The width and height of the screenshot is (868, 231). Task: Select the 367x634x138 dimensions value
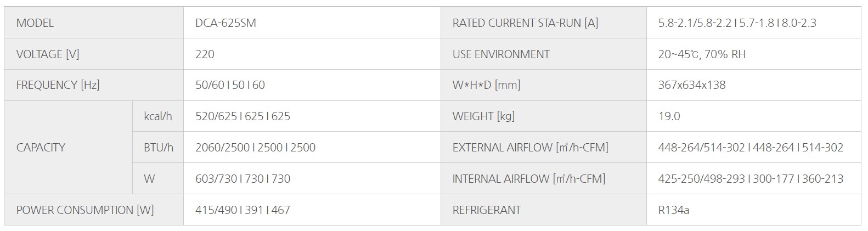[x=692, y=85]
